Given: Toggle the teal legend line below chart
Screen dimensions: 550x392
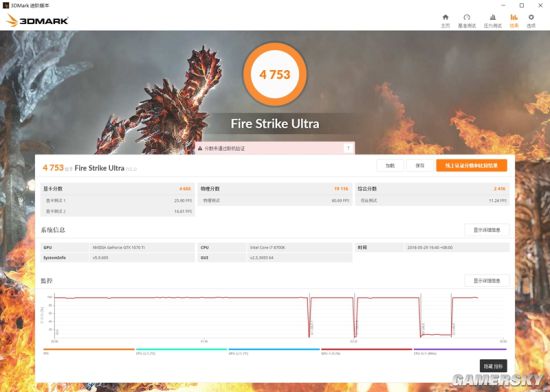Looking at the screenshot, I should (x=181, y=349).
